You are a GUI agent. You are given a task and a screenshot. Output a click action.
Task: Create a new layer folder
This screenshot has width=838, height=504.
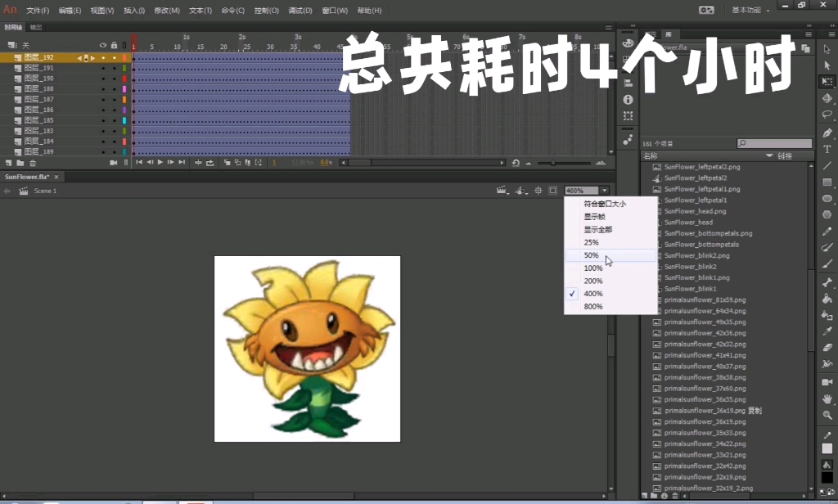20,163
